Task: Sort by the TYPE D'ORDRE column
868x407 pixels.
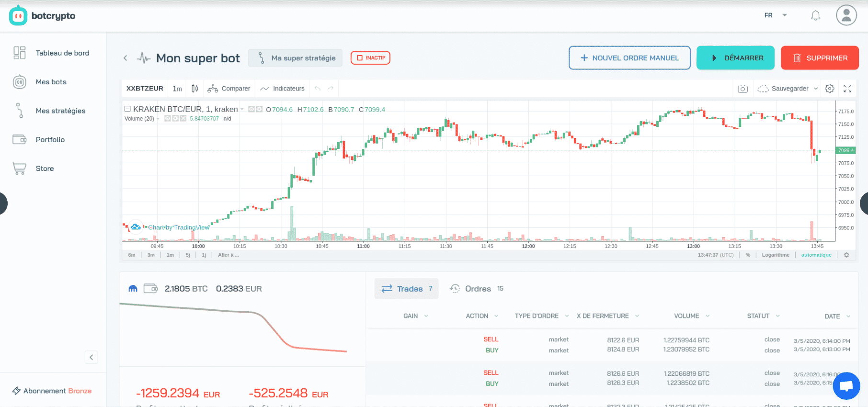Action: pos(542,316)
